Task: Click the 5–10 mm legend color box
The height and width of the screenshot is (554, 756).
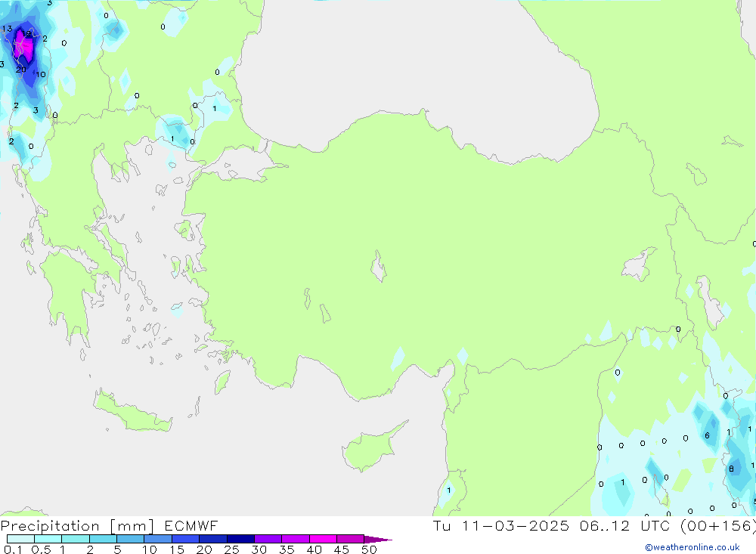Action: pos(130,539)
